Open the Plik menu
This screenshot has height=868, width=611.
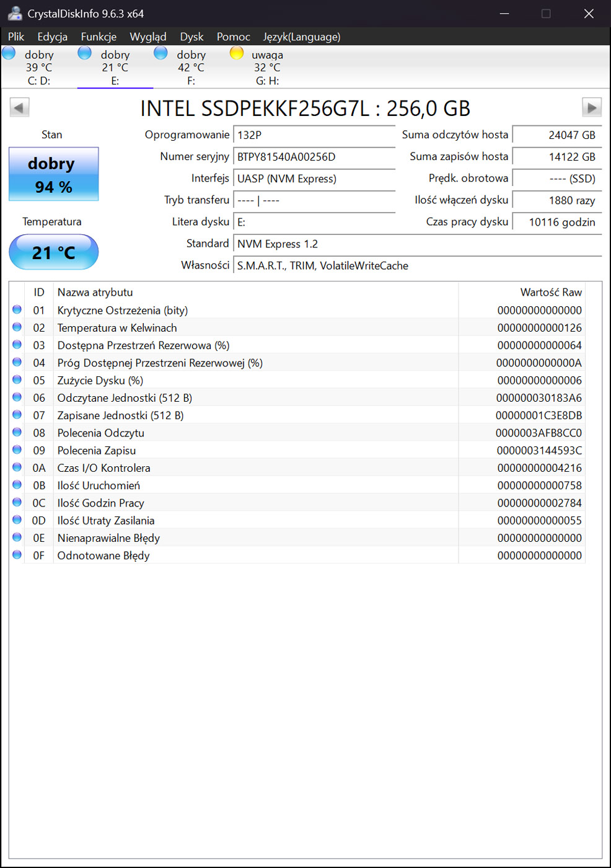click(16, 37)
